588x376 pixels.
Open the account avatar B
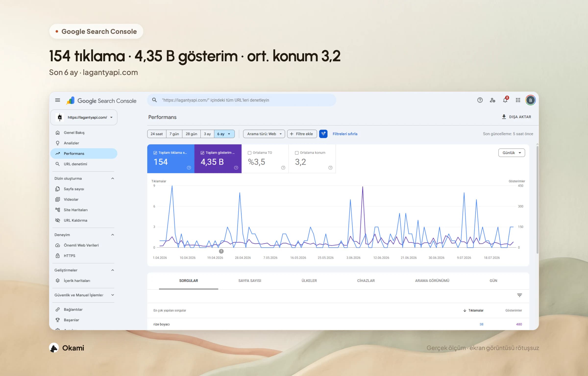pyautogui.click(x=530, y=100)
